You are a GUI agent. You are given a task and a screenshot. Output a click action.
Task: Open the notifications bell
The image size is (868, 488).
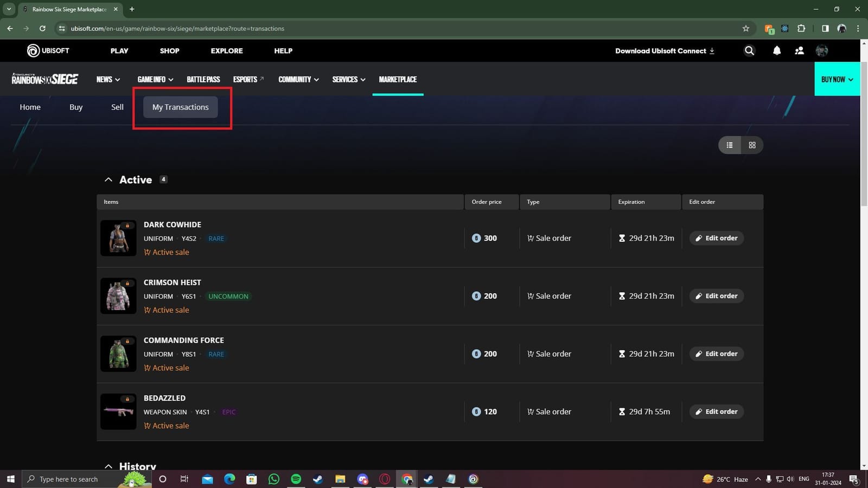tap(776, 50)
